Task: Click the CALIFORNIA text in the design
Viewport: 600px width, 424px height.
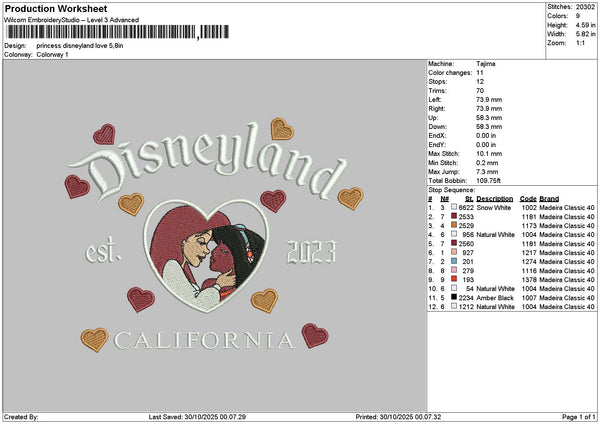Action: click(x=204, y=341)
